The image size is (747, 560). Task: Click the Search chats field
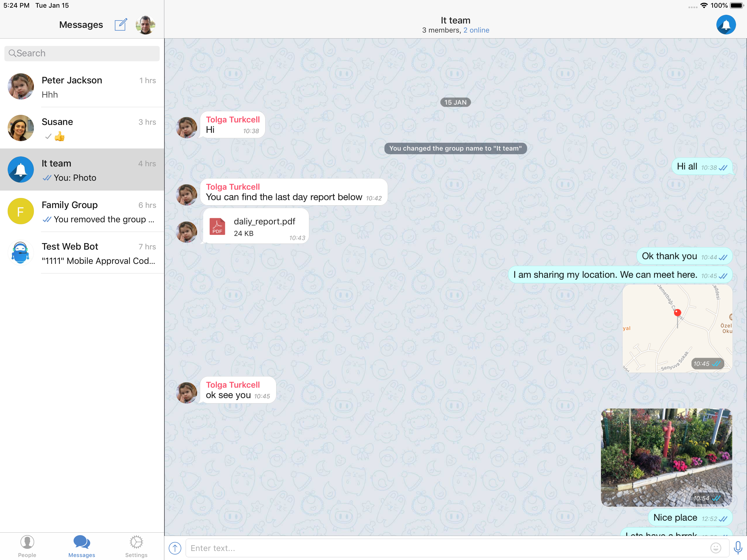pyautogui.click(x=82, y=53)
